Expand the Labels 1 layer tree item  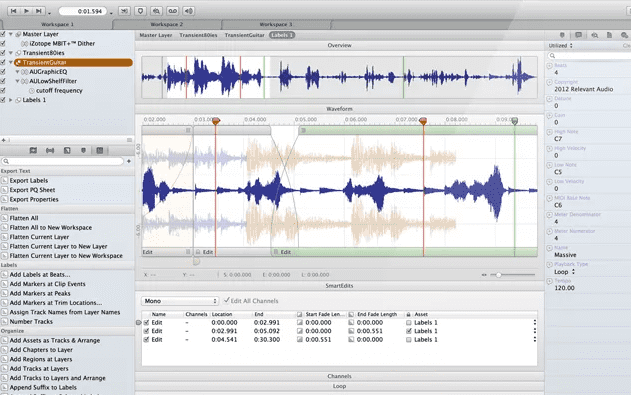pos(10,100)
